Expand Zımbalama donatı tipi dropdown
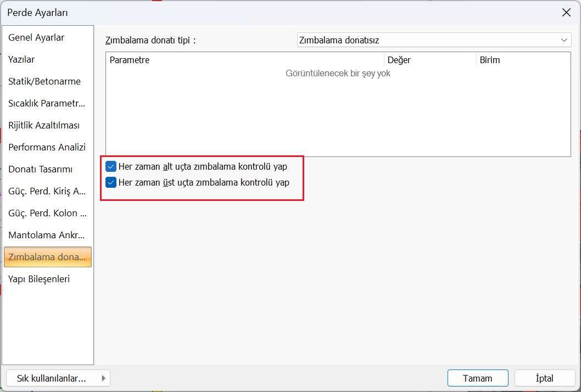The image size is (581, 392). coord(434,40)
